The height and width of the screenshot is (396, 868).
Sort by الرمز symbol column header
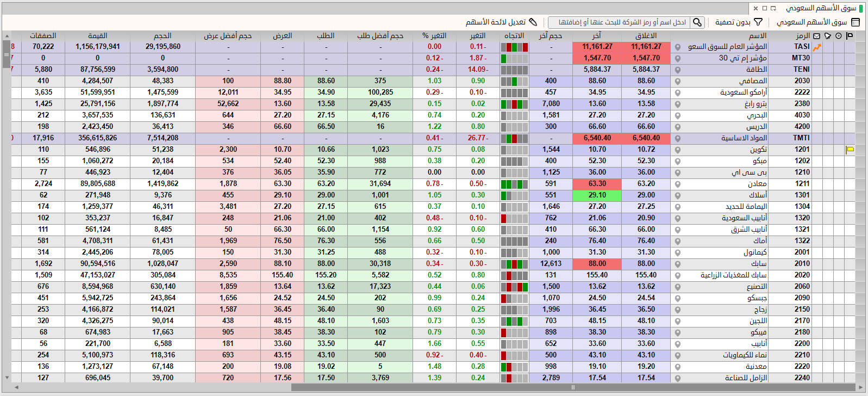[x=803, y=36]
